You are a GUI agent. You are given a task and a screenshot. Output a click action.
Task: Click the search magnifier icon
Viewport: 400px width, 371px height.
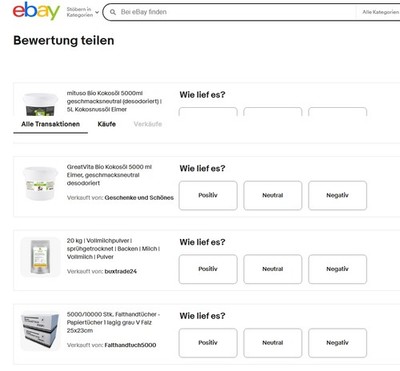click(113, 12)
